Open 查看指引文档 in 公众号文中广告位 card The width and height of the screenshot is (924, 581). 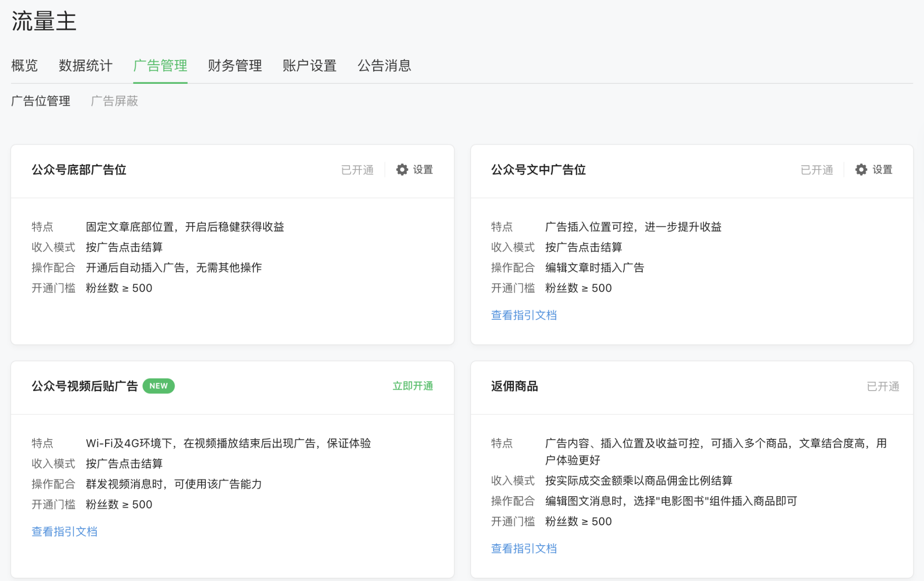tap(524, 315)
